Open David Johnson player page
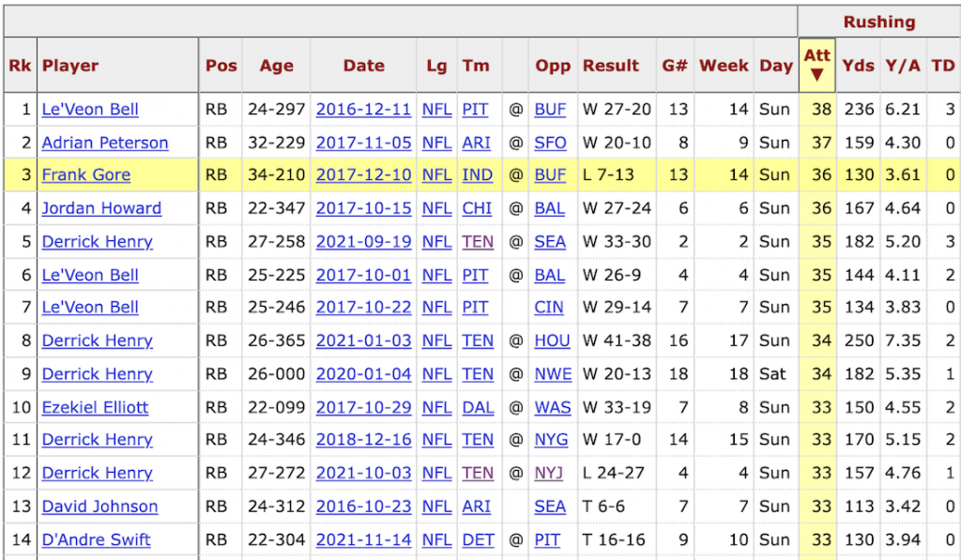Screen dimensions: 961x560 tap(99, 507)
